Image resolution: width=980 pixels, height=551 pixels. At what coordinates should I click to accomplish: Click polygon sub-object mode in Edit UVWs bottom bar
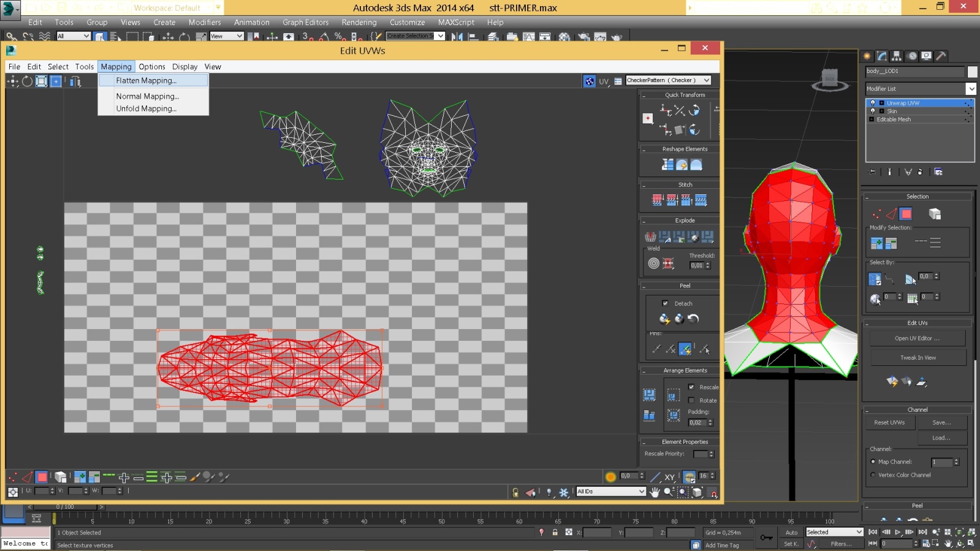42,477
